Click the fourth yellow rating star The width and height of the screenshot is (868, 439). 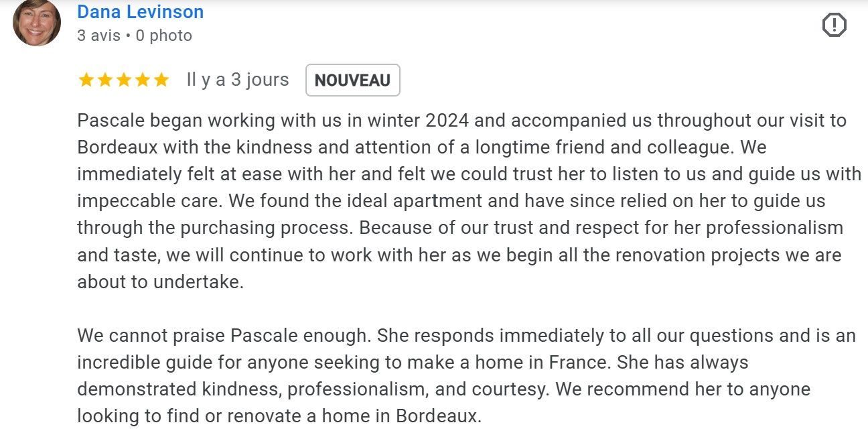click(x=142, y=80)
